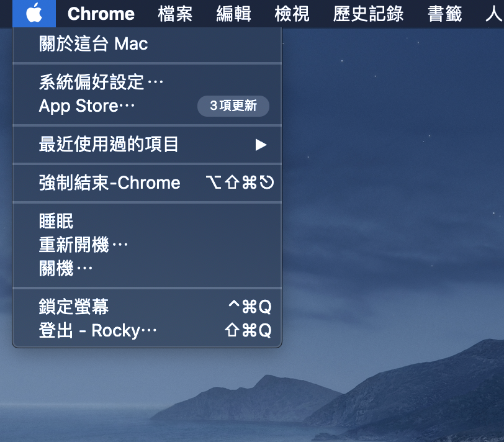Open the 歷史記錄 menu
Screen dimensions: 504x442
368,13
